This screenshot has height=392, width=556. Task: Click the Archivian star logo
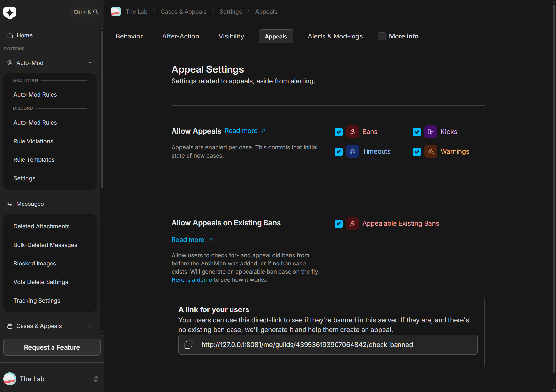pos(10,12)
